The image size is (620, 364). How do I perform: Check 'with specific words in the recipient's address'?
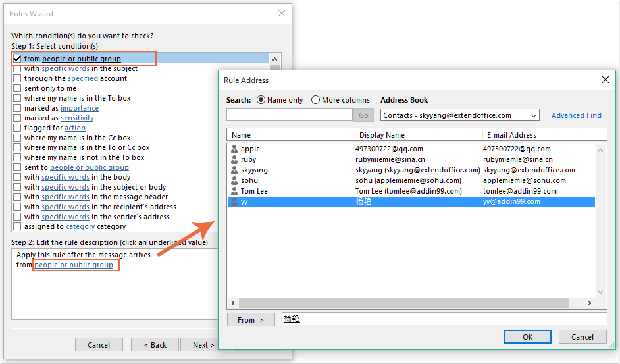click(17, 207)
